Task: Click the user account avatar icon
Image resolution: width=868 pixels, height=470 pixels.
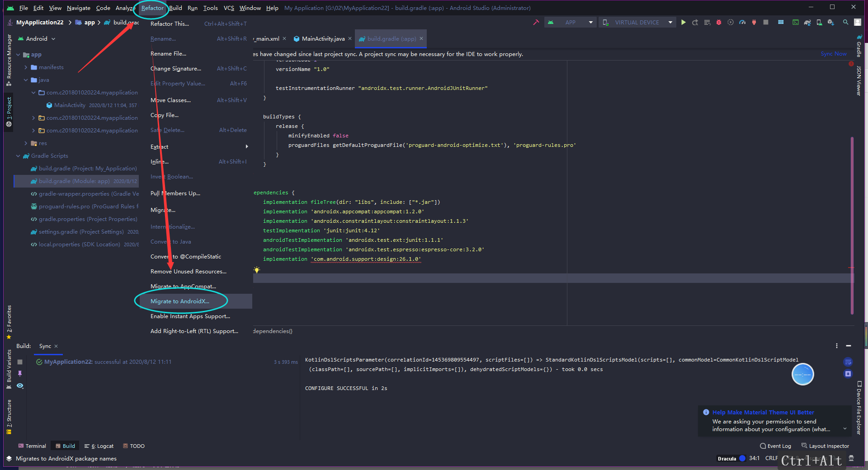Action: pyautogui.click(x=858, y=22)
